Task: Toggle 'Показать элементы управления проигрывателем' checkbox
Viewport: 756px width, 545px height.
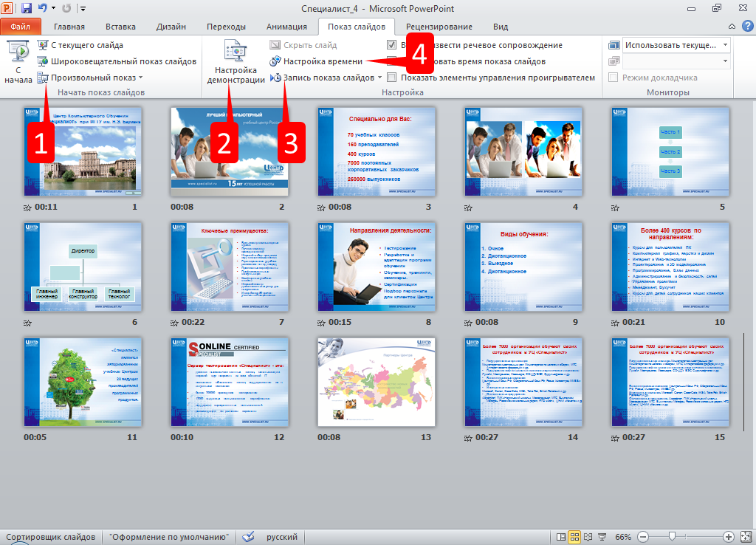Action: pyautogui.click(x=391, y=78)
